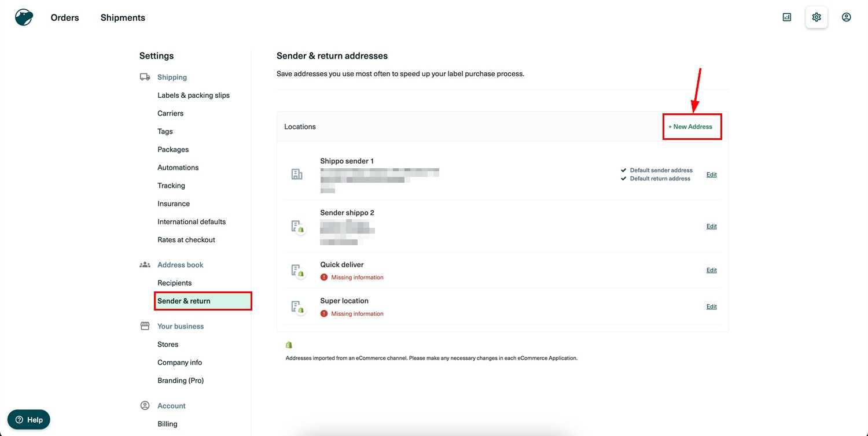868x436 pixels.
Task: Click the Shippo sender 1 building icon
Action: (297, 174)
